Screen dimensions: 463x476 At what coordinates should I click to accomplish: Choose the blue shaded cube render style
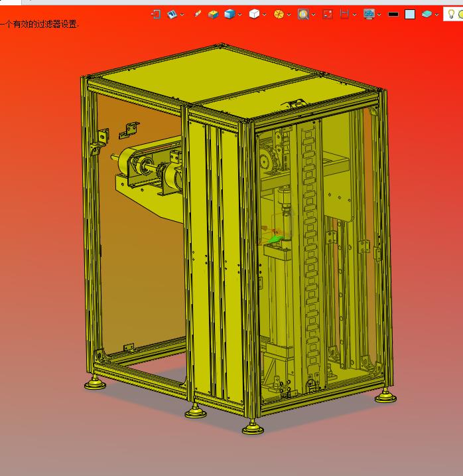(230, 14)
